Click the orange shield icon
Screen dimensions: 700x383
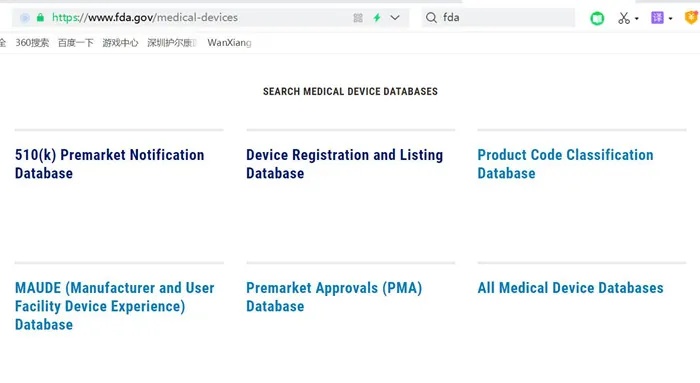692,17
